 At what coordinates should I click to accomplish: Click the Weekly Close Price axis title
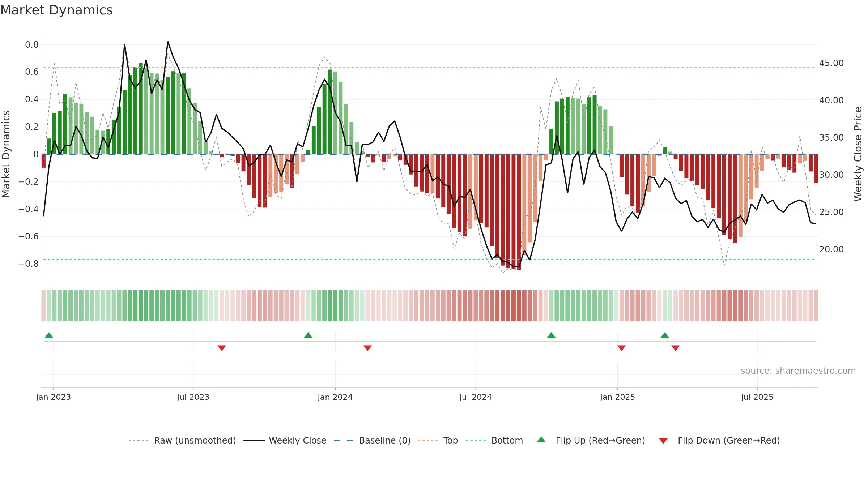[858, 154]
